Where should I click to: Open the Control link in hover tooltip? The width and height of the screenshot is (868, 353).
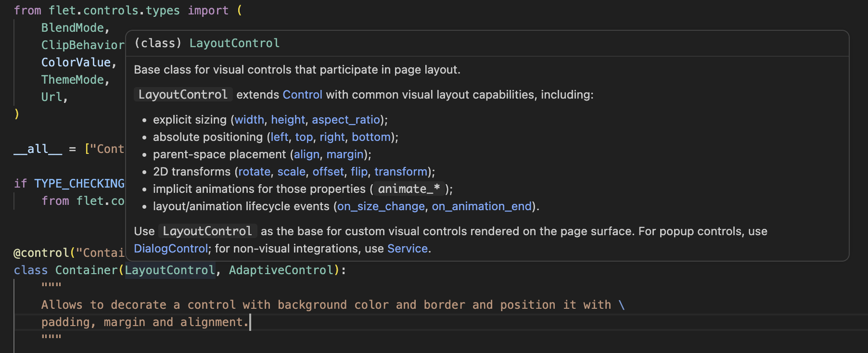point(302,95)
